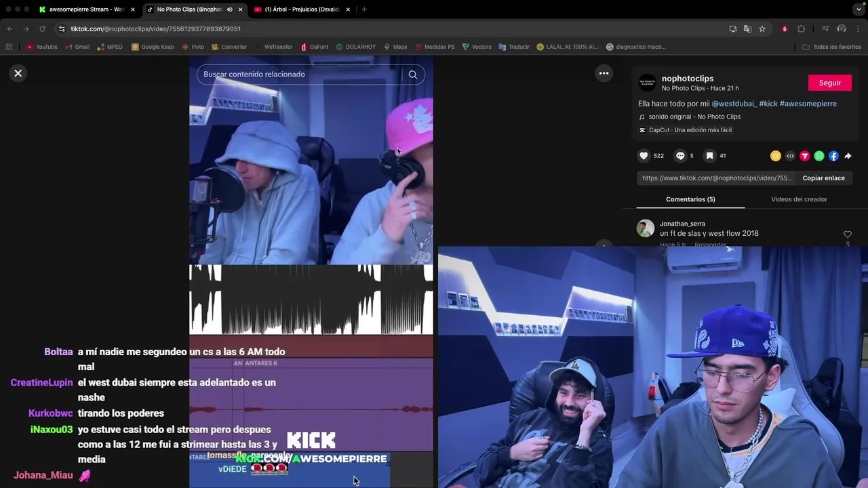Open the nophotoclips profile avatar
The height and width of the screenshot is (488, 868).
(x=648, y=83)
